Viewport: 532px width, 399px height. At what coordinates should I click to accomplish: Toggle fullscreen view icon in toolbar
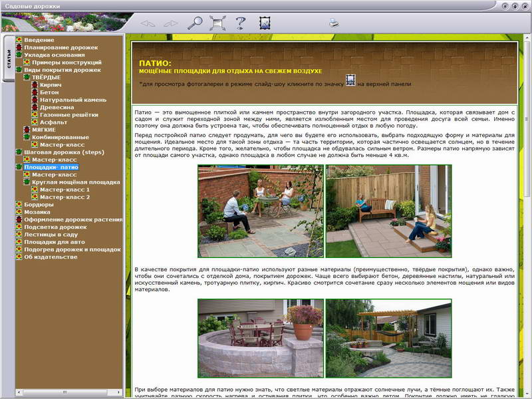pos(217,23)
